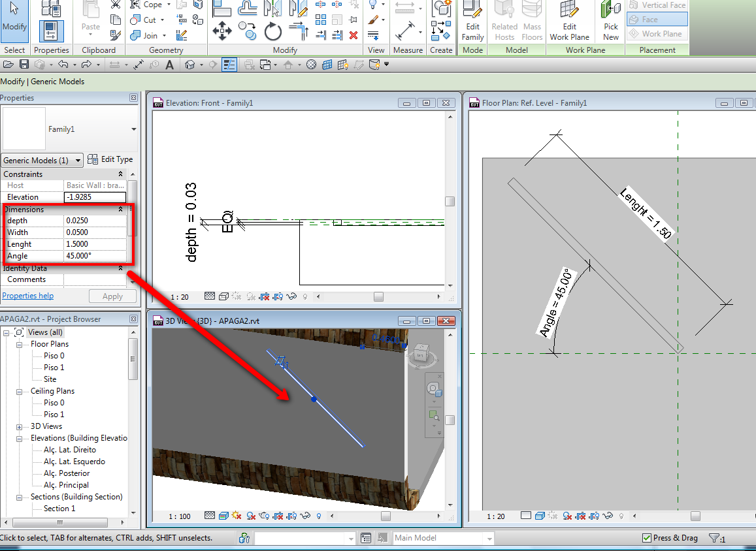Toggle the Press & Drag checkbox
Viewport: 756px width, 551px height.
647,538
